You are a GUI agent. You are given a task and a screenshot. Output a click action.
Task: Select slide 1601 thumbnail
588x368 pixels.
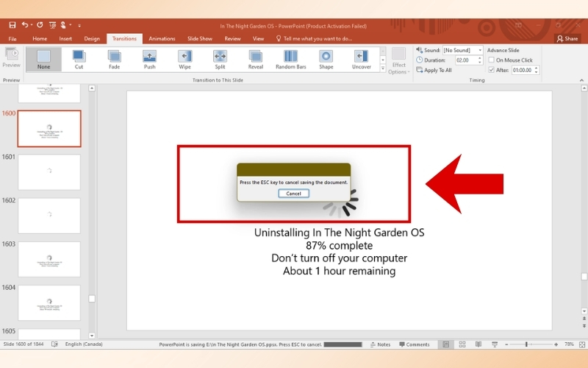pyautogui.click(x=49, y=172)
